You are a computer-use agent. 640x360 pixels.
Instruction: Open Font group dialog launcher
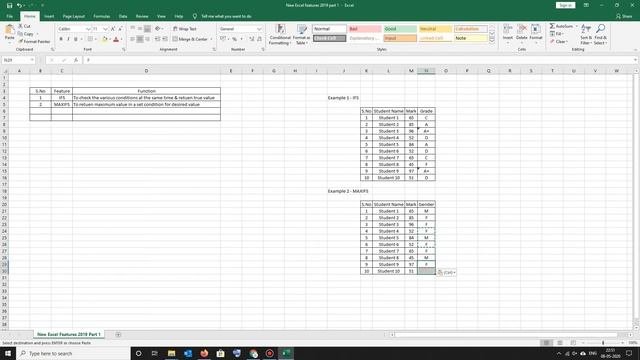(x=124, y=49)
